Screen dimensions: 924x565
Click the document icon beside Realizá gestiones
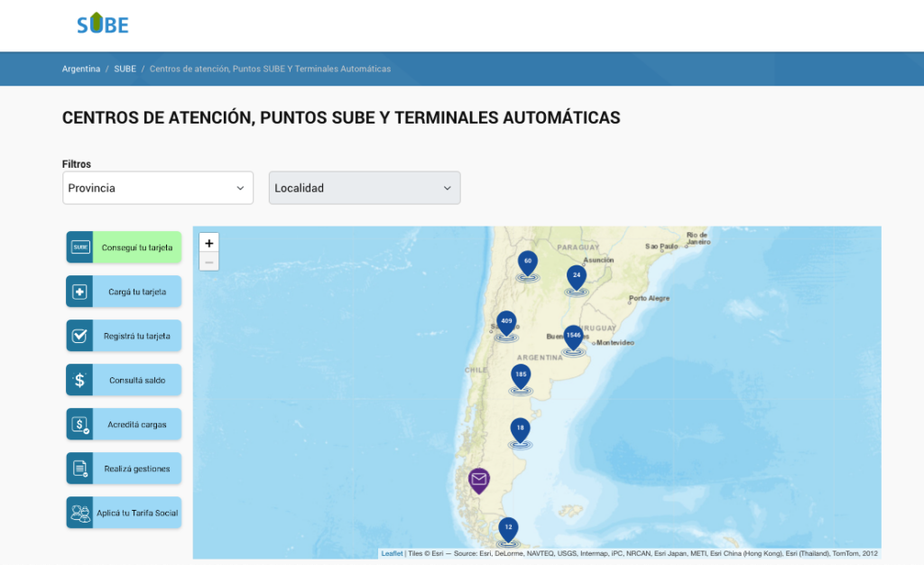pos(79,468)
